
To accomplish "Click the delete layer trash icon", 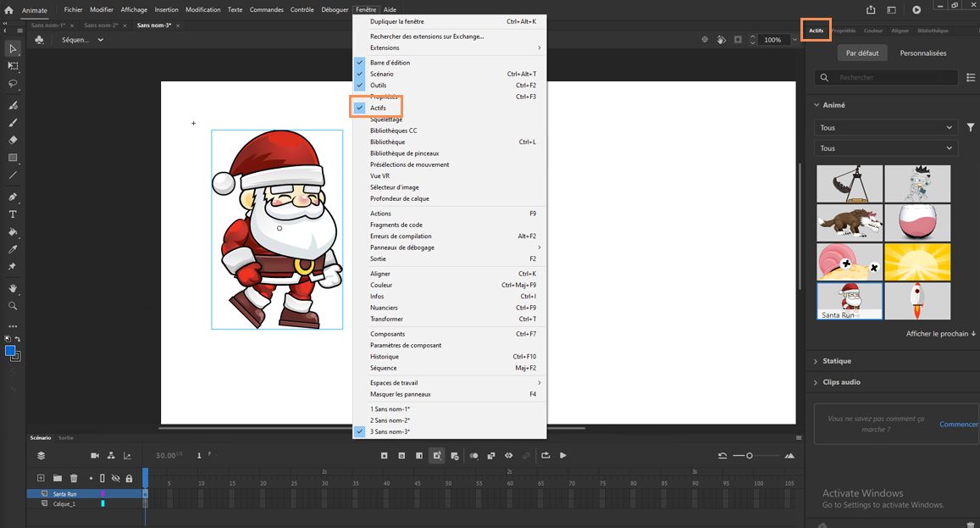I will pyautogui.click(x=74, y=478).
